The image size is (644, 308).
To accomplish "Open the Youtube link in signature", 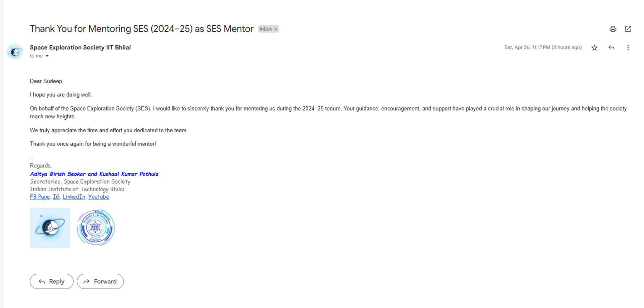I will 98,197.
